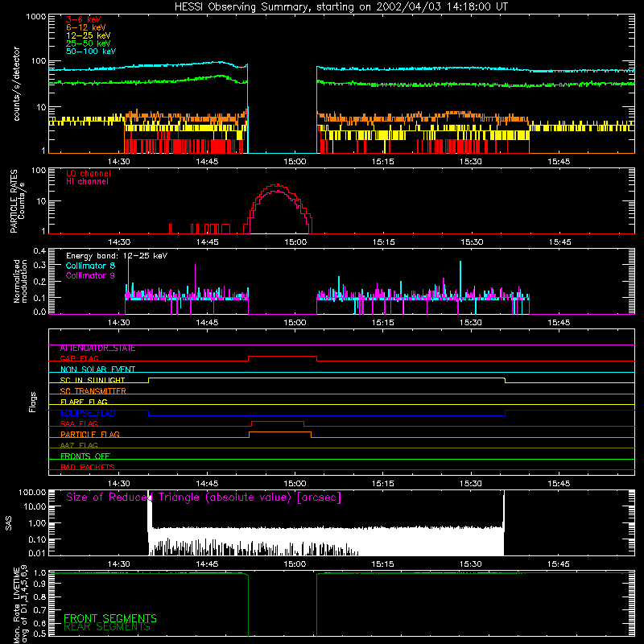
Task: Select the NON_SOLAR_EVENT flag label
Action: click(97, 369)
